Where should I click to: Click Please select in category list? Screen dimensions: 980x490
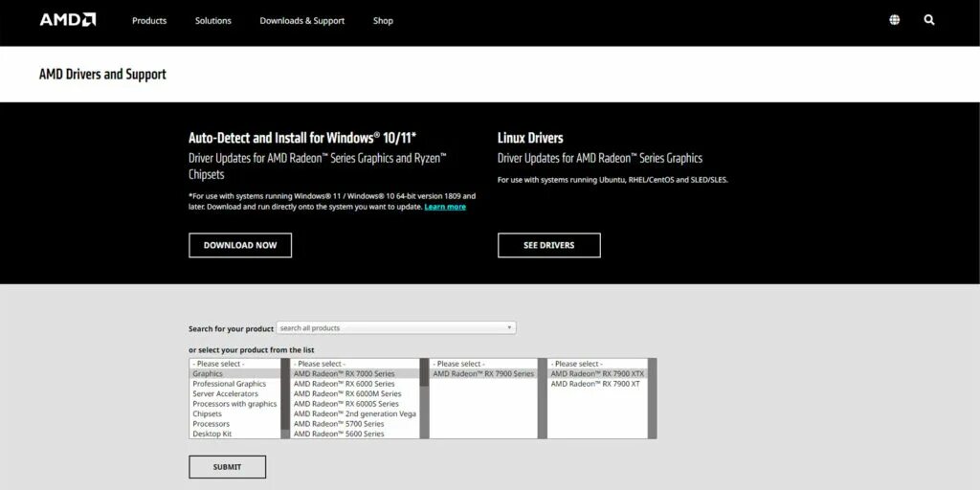(x=235, y=364)
